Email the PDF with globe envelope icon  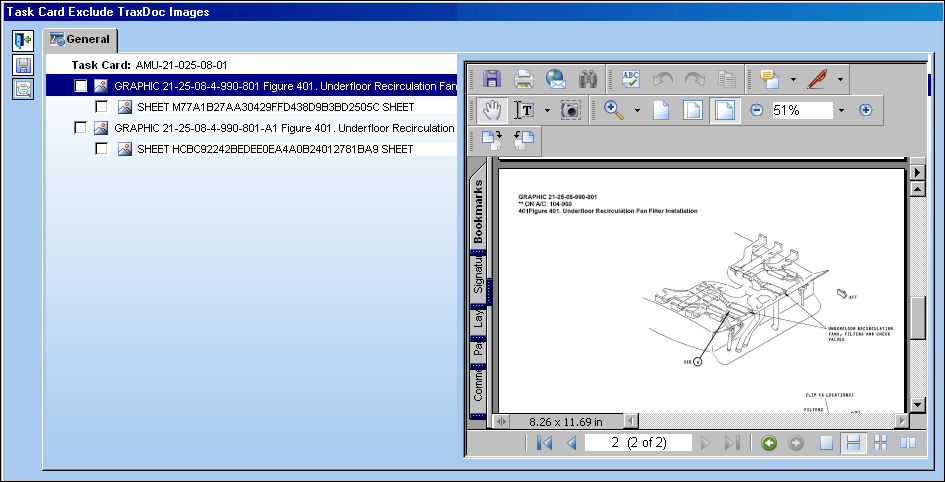(x=556, y=79)
